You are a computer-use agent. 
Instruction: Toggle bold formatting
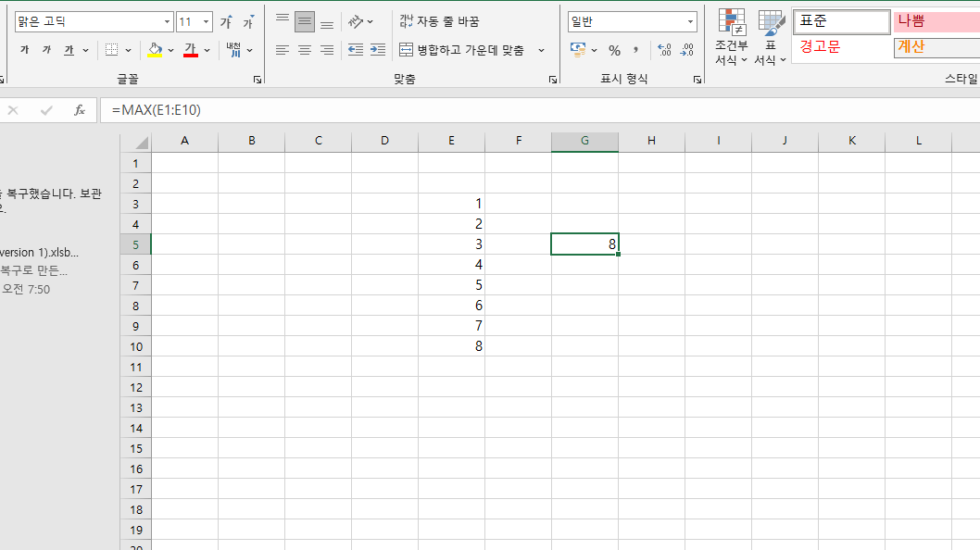(24, 49)
